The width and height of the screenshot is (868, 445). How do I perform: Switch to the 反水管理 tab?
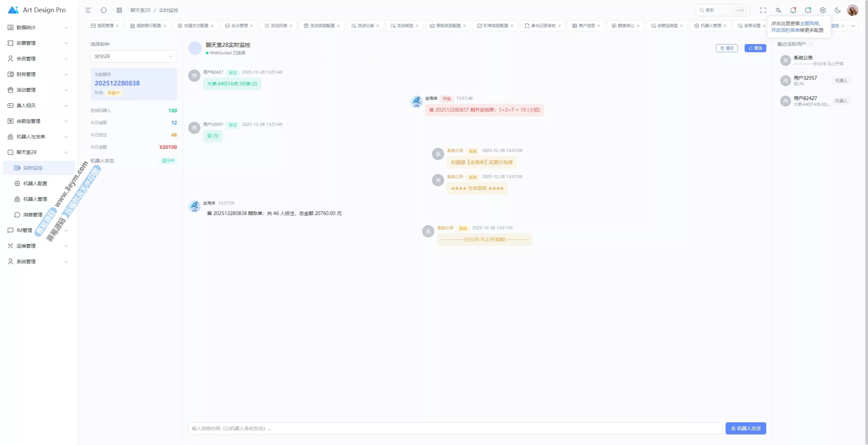239,26
